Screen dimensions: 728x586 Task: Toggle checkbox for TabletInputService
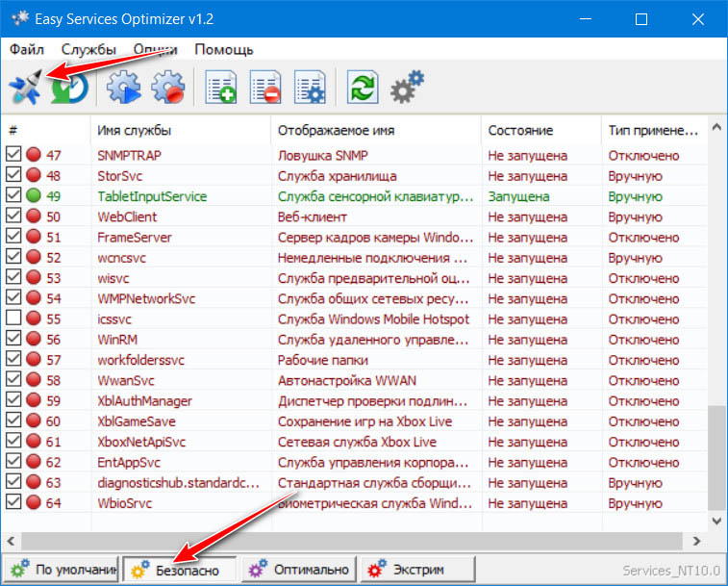click(x=13, y=194)
